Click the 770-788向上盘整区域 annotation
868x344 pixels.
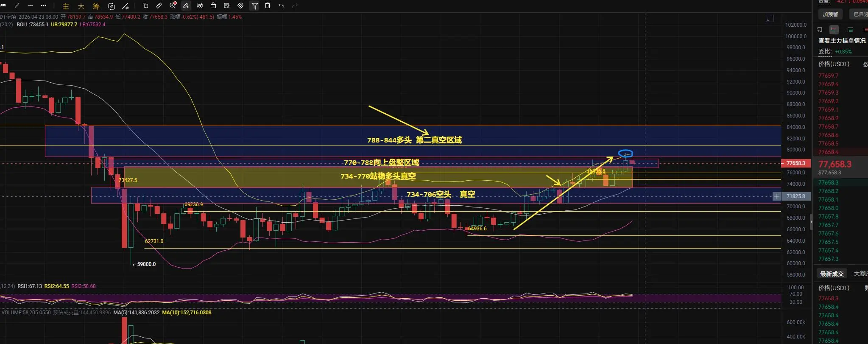tap(381, 162)
